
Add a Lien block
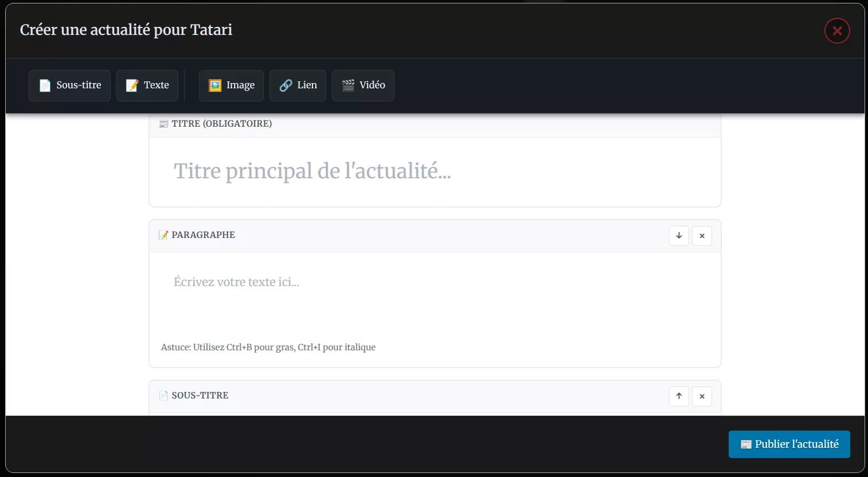click(x=298, y=85)
